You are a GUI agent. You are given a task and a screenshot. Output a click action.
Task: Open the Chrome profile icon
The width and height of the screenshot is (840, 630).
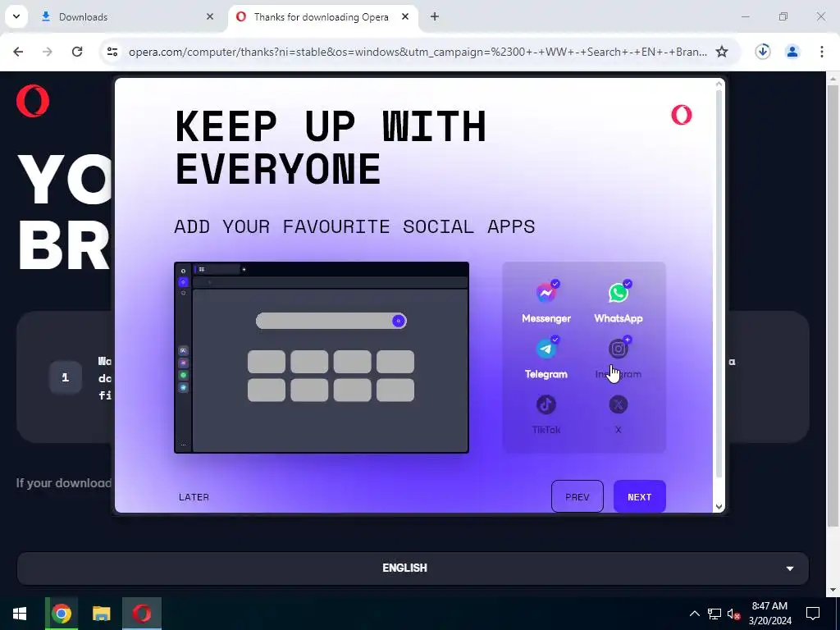coord(792,52)
